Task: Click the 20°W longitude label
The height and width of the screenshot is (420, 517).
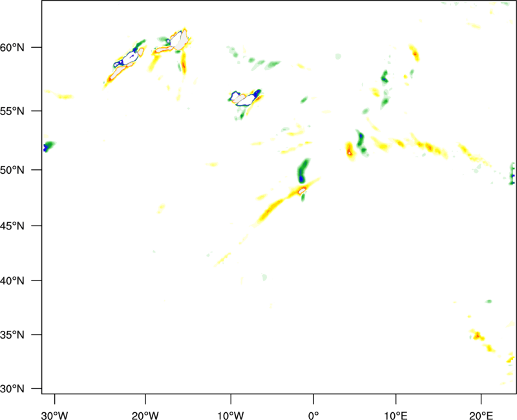Action: click(x=145, y=415)
